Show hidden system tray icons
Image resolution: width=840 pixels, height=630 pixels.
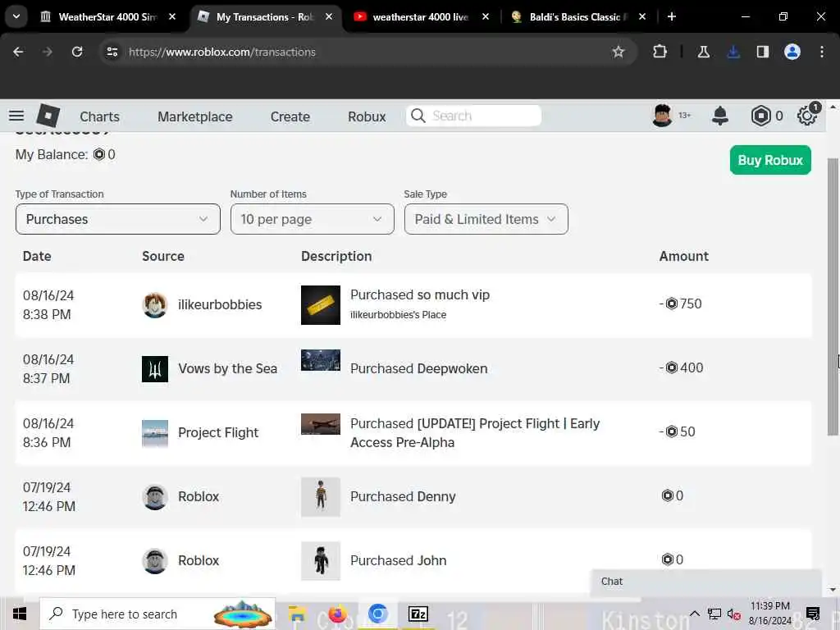pyautogui.click(x=694, y=614)
